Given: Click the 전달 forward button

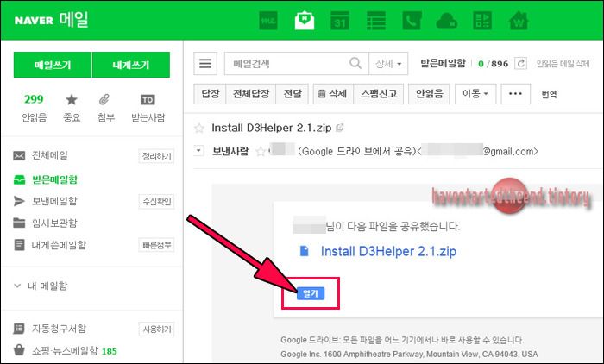Looking at the screenshot, I should (x=293, y=94).
